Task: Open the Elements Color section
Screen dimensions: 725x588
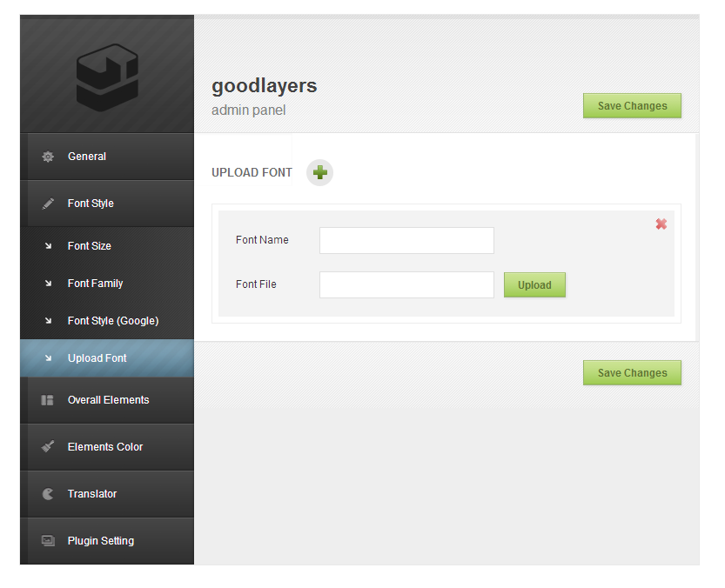Action: point(107,447)
